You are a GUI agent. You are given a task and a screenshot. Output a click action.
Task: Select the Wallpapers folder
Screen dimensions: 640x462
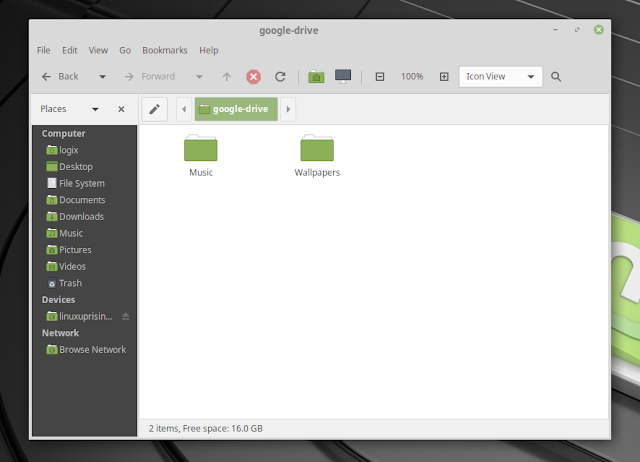point(317,155)
